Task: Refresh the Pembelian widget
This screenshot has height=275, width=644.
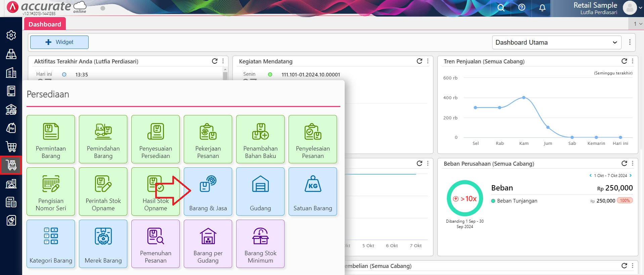Action: pyautogui.click(x=624, y=266)
